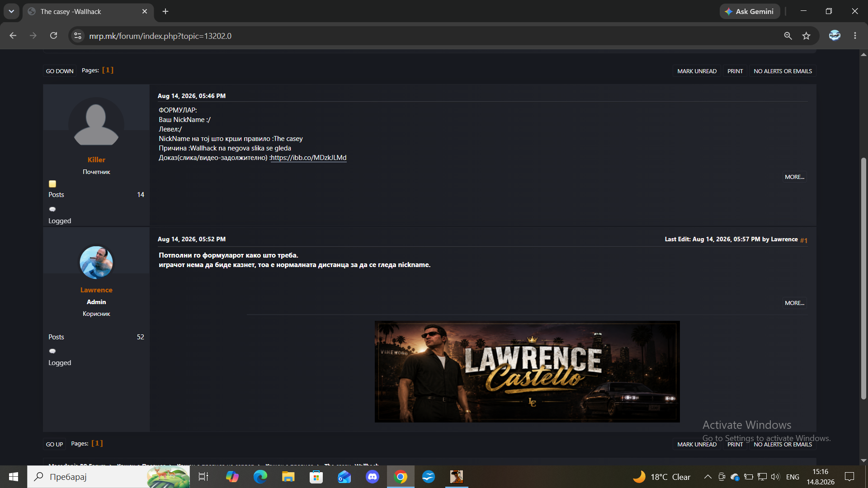Open MORE menu on Killer's post
This screenshot has width=868, height=488.
tap(794, 177)
